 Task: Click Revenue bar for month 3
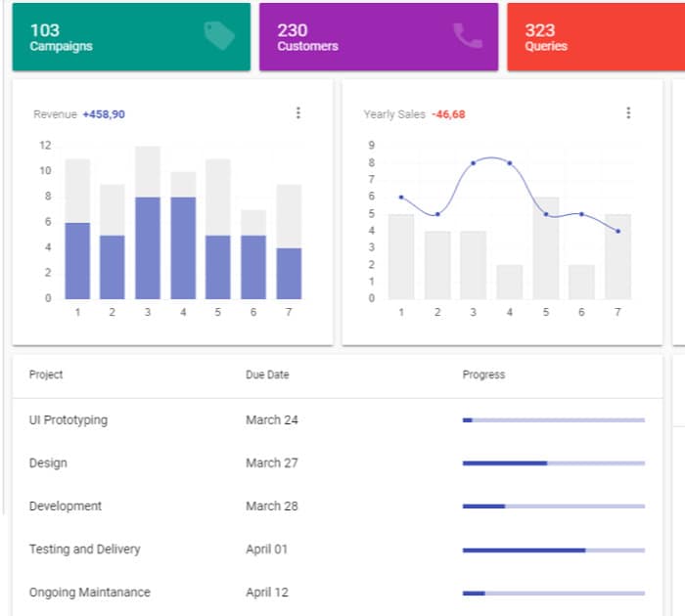tap(148, 248)
